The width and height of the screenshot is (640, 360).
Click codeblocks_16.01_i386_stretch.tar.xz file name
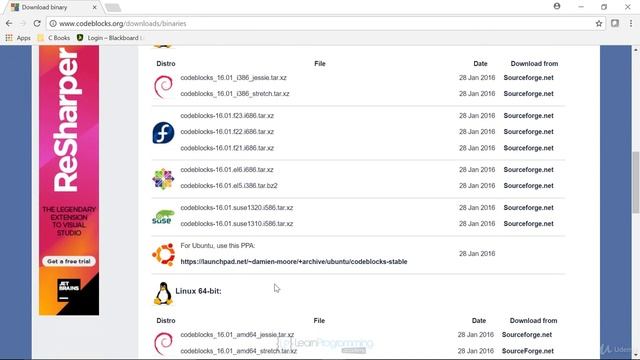pyautogui.click(x=235, y=93)
